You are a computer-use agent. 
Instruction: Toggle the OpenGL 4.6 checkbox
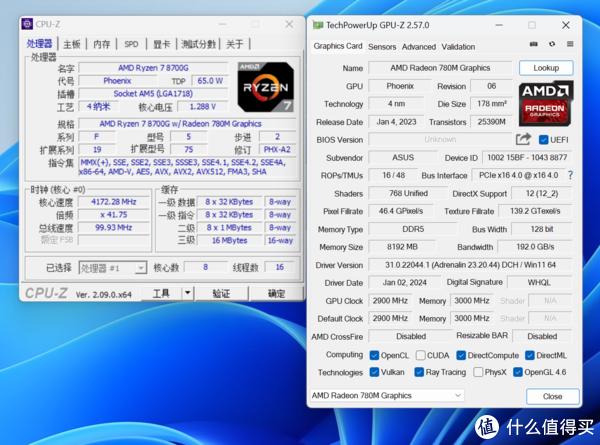(x=518, y=372)
